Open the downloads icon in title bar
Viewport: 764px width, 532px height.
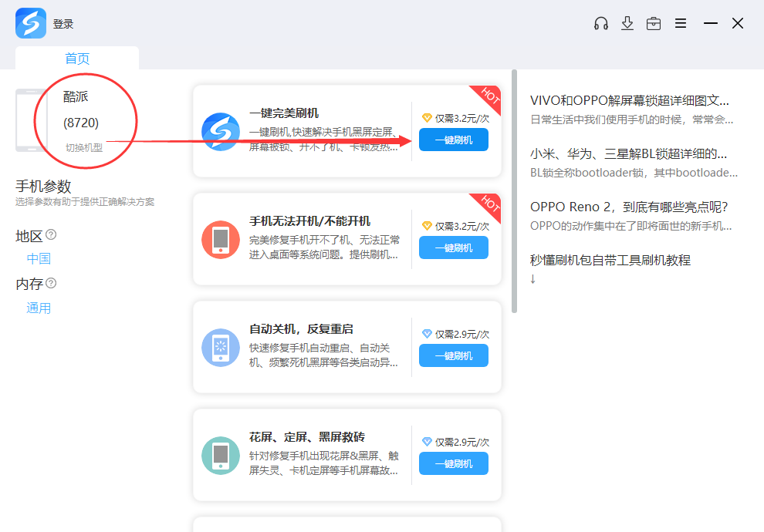[x=627, y=23]
